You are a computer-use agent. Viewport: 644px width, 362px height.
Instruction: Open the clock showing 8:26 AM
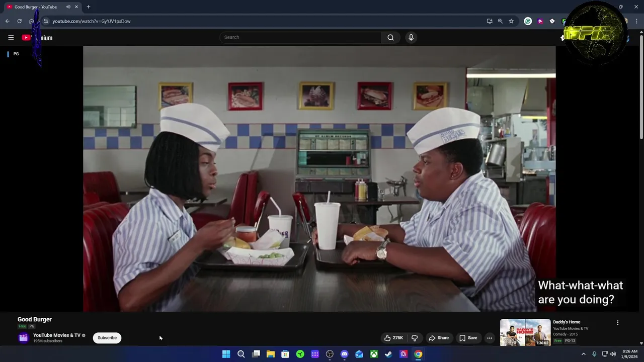(630, 354)
